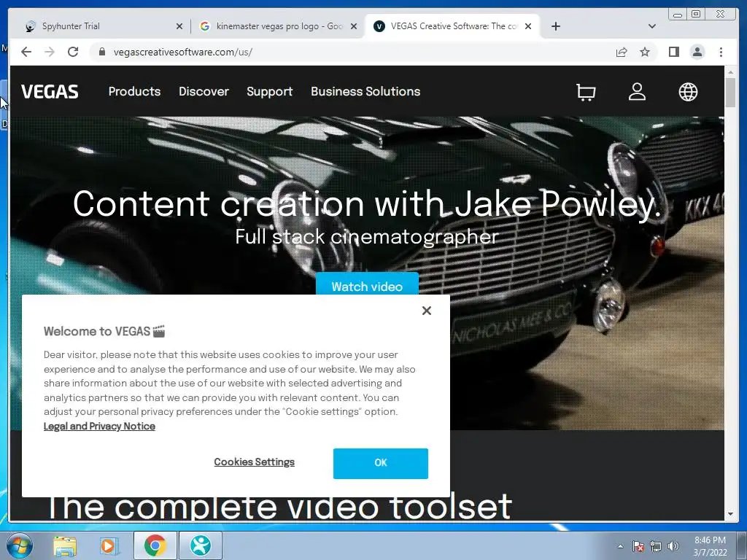Open network tray icon
Screen dimensions: 747x560
coord(656,546)
